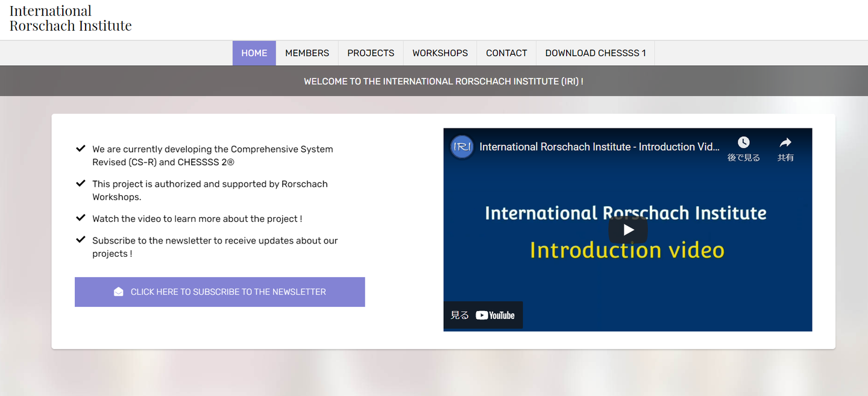Navigate to Workshops
This screenshot has height=396, width=868.
440,53
